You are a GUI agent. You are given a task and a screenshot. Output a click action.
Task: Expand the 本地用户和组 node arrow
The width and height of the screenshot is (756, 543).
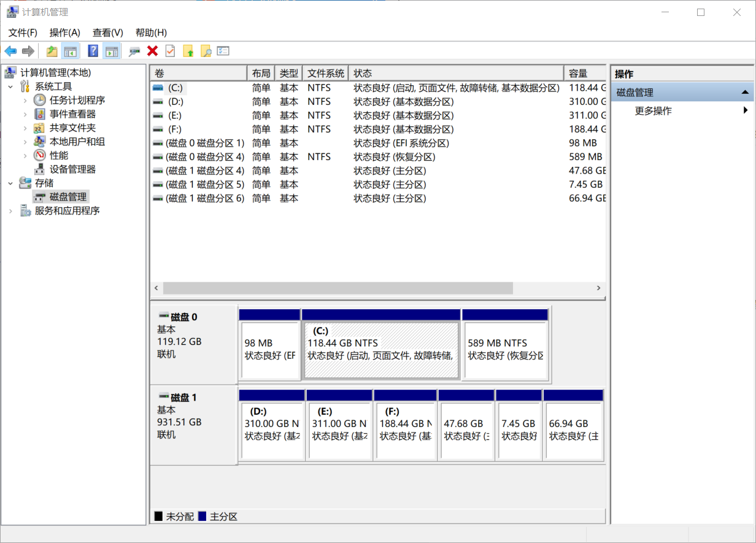[x=25, y=142]
